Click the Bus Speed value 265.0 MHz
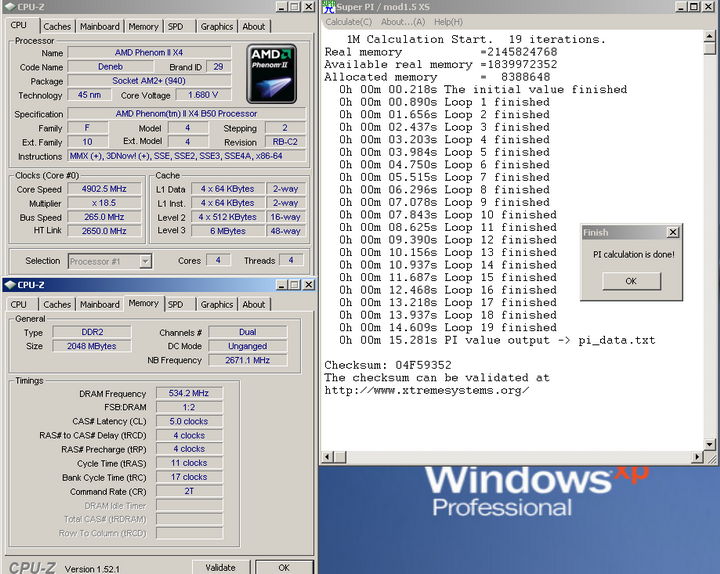 (104, 217)
